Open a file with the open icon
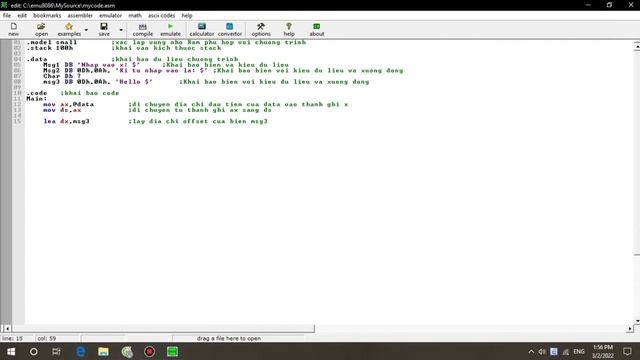The image size is (640, 360). pos(41,29)
